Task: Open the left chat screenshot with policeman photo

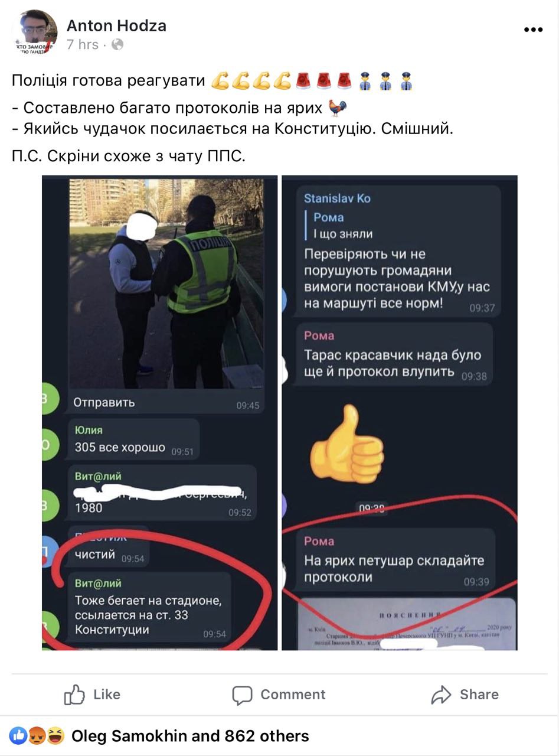Action: [159, 413]
